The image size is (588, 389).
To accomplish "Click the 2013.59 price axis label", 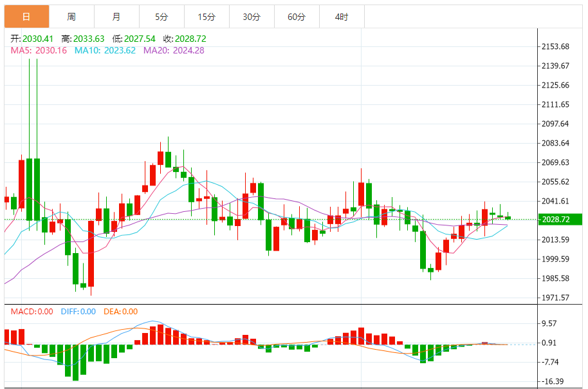I will click(x=555, y=240).
